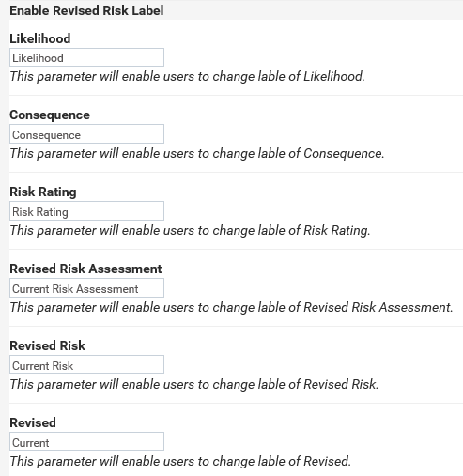Image resolution: width=463 pixels, height=476 pixels.
Task: Click the Enable Revised Risk Label header
Action: click(86, 10)
